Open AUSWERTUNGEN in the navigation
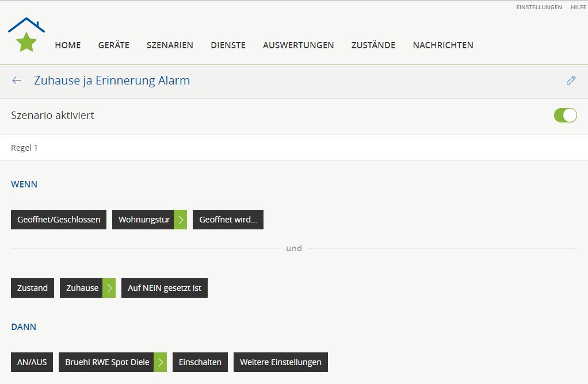The height and width of the screenshot is (384, 588). coord(298,45)
